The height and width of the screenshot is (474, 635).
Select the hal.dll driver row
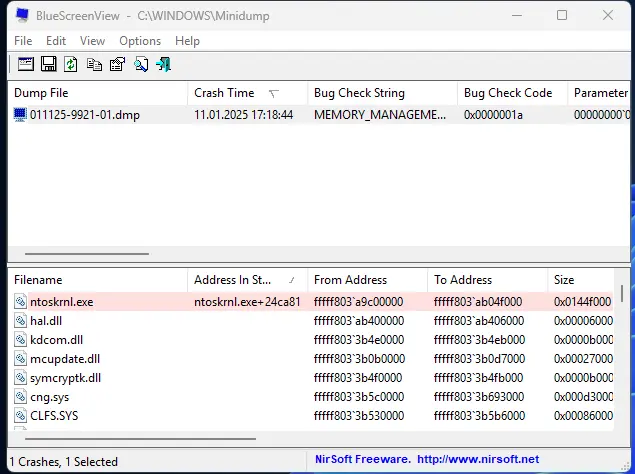point(311,321)
